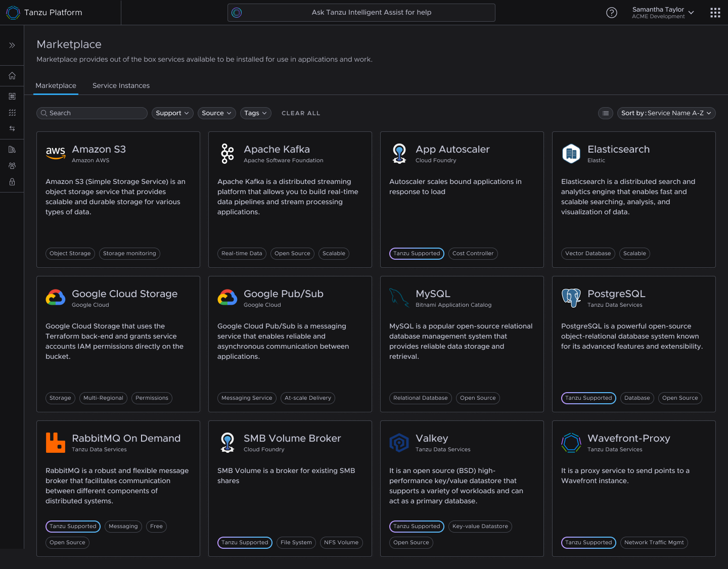Open the swap arrows sidebar icon
The height and width of the screenshot is (569, 728).
pyautogui.click(x=12, y=128)
